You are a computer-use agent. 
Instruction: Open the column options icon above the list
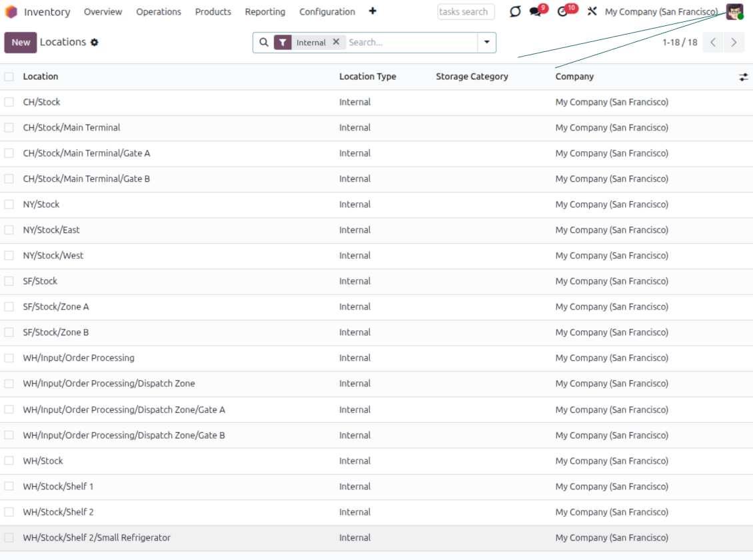coord(743,77)
